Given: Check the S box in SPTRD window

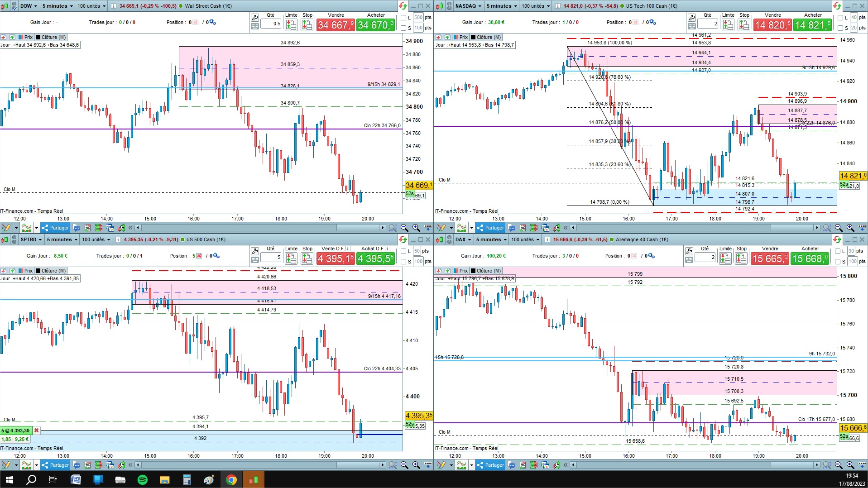Looking at the screenshot, I should (403, 262).
